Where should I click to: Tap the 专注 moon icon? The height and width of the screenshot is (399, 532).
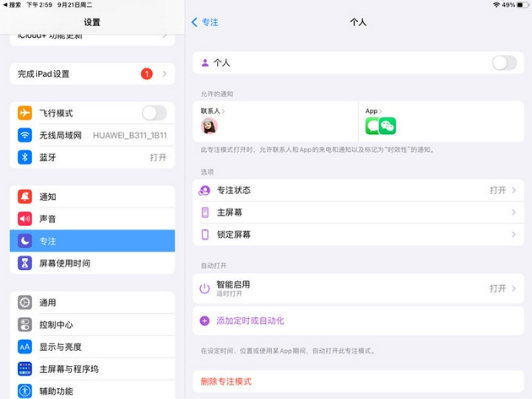[x=24, y=241]
